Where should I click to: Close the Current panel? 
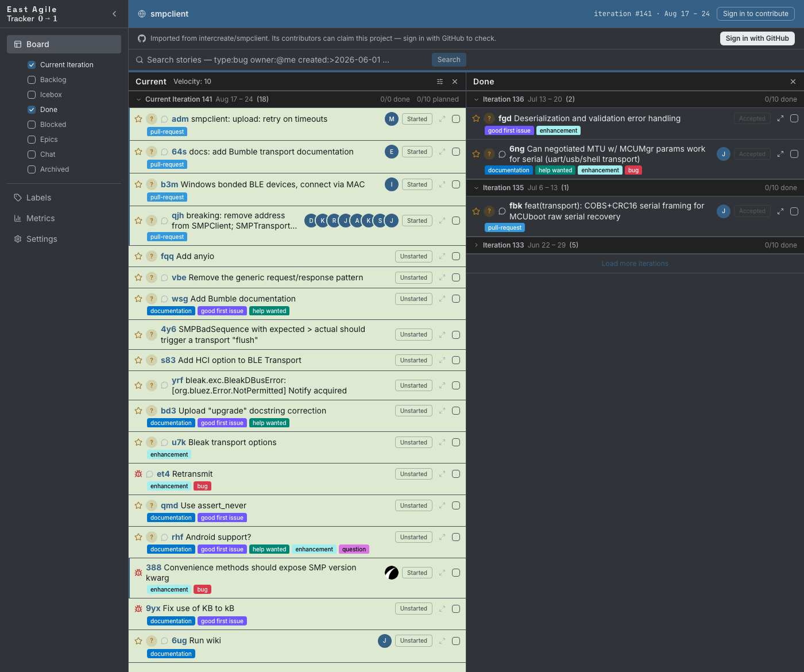[x=455, y=82]
